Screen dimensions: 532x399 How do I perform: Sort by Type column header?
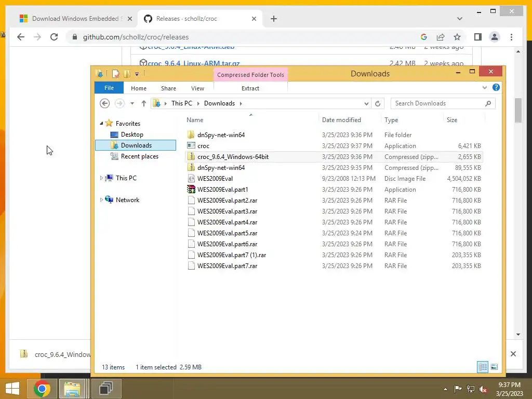pos(391,120)
